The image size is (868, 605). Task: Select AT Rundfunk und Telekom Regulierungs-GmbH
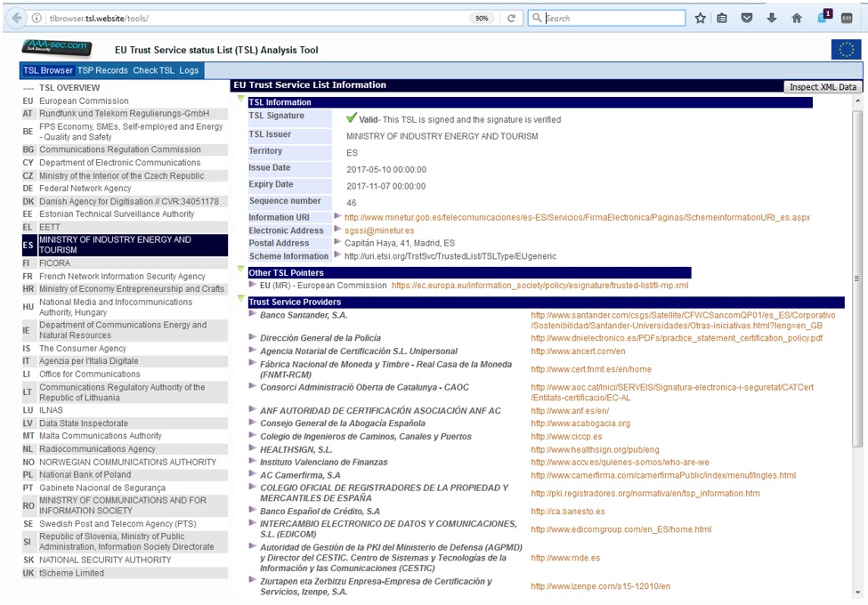click(125, 113)
